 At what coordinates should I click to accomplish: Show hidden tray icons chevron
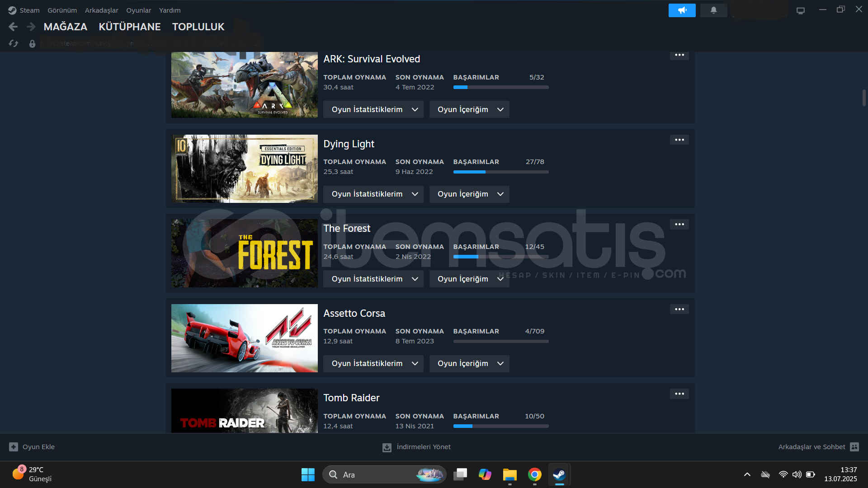click(x=747, y=474)
